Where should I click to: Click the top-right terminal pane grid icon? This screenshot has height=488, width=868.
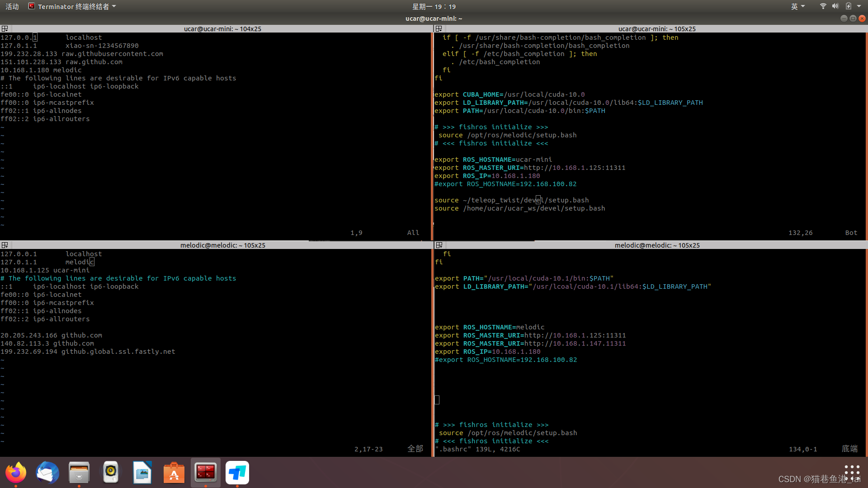pos(439,28)
